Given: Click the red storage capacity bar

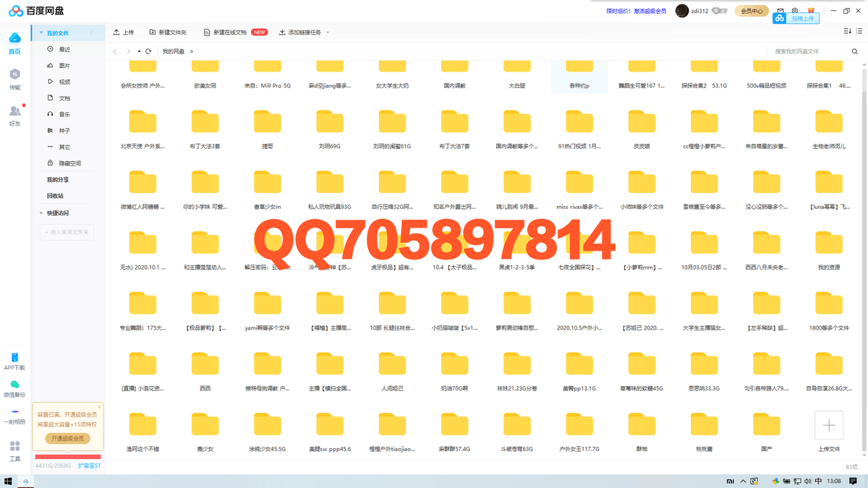Looking at the screenshot, I should tap(68, 457).
